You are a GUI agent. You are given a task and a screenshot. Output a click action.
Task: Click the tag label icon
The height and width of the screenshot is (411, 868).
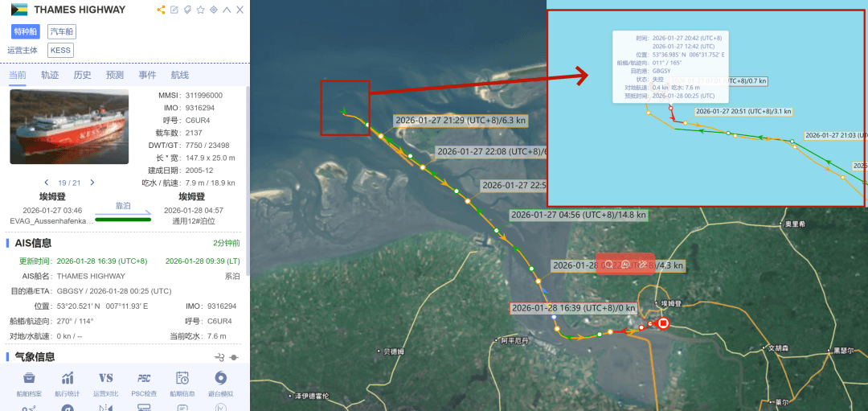pos(187,10)
